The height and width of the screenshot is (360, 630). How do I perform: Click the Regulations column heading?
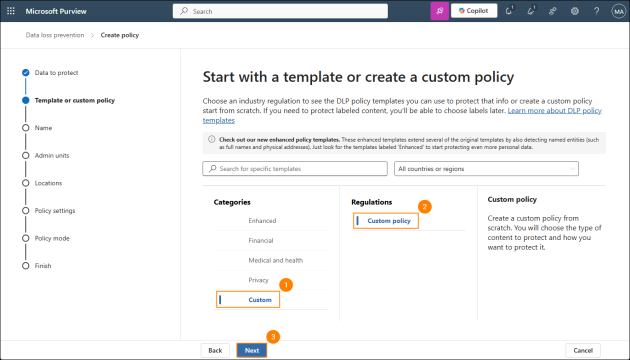(x=372, y=202)
